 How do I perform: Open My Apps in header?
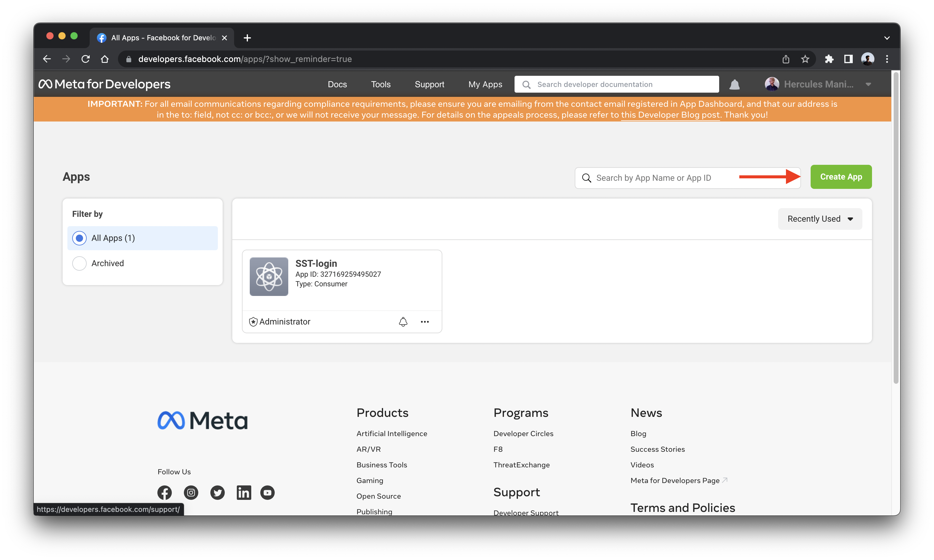[485, 84]
